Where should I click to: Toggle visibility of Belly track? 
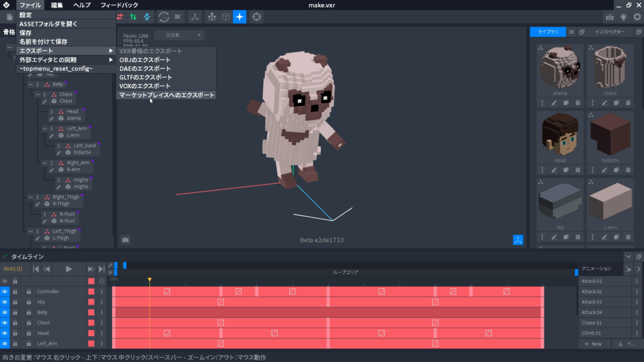[x=4, y=313]
